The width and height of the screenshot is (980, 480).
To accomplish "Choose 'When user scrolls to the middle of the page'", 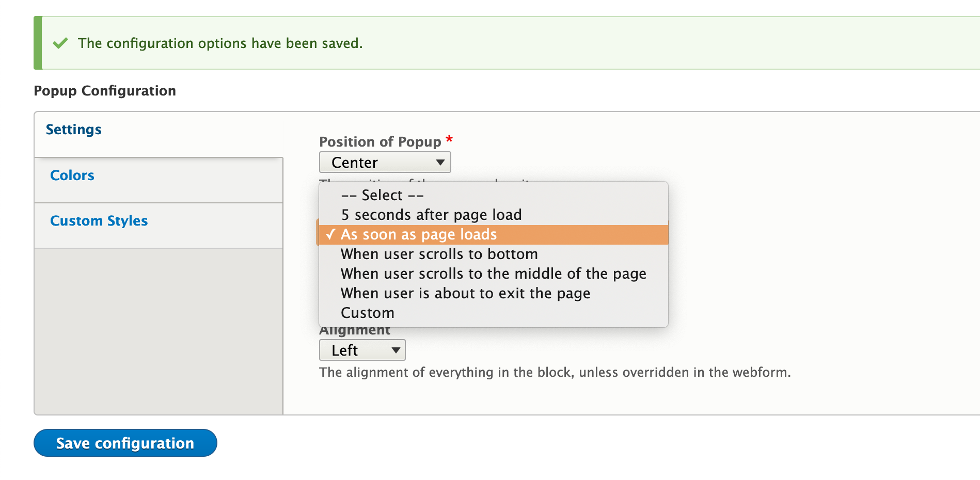I will [493, 274].
